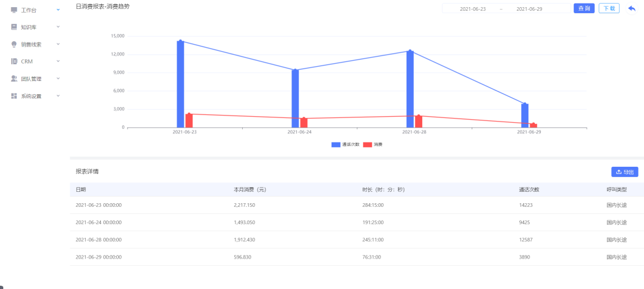Click the blue bar for 2021-06-28
The height and width of the screenshot is (289, 644).
pos(410,89)
